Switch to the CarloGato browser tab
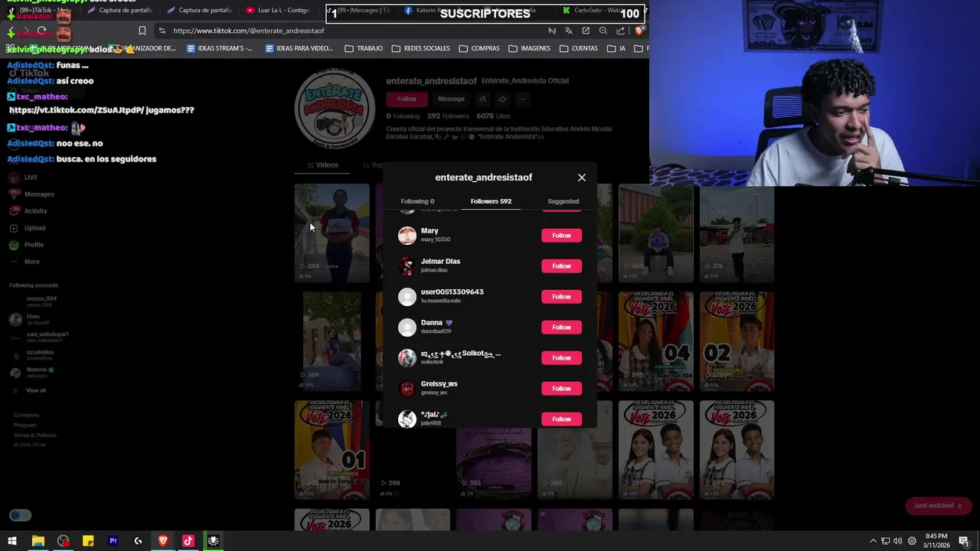Viewport: 980px width, 551px height. click(x=593, y=10)
